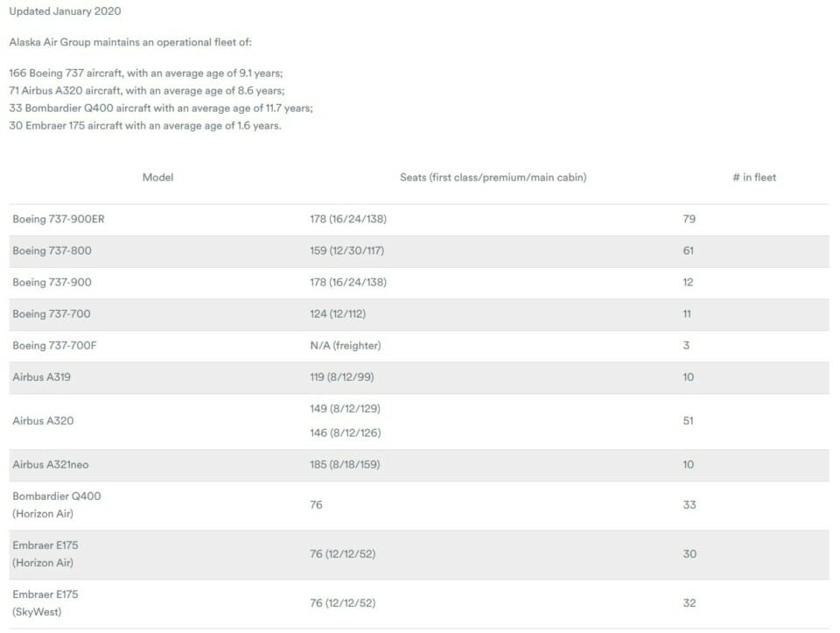Screen dimensions: 840x633
Task: Click the Seats column header
Action: pyautogui.click(x=493, y=178)
